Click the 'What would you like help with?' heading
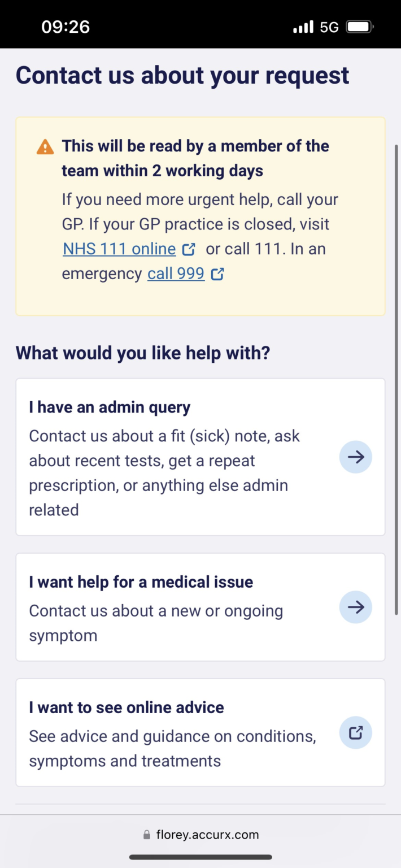This screenshot has width=401, height=868. [142, 353]
